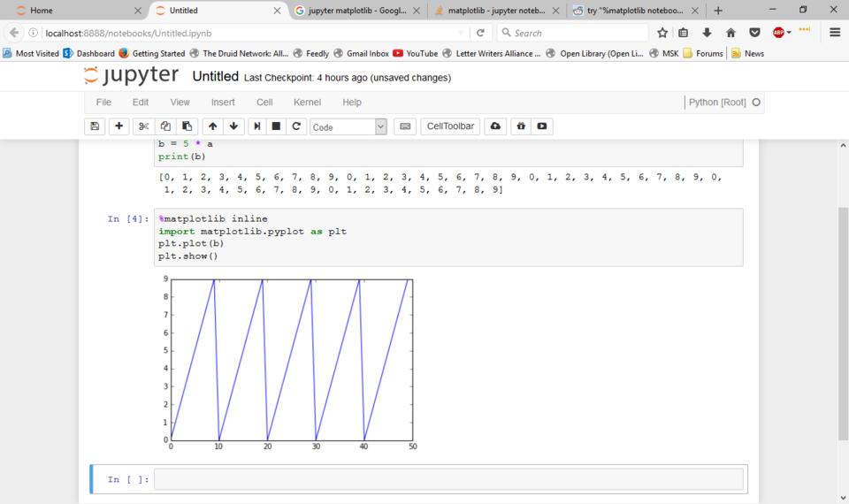Switch to the Home browser tab

pyautogui.click(x=71, y=11)
